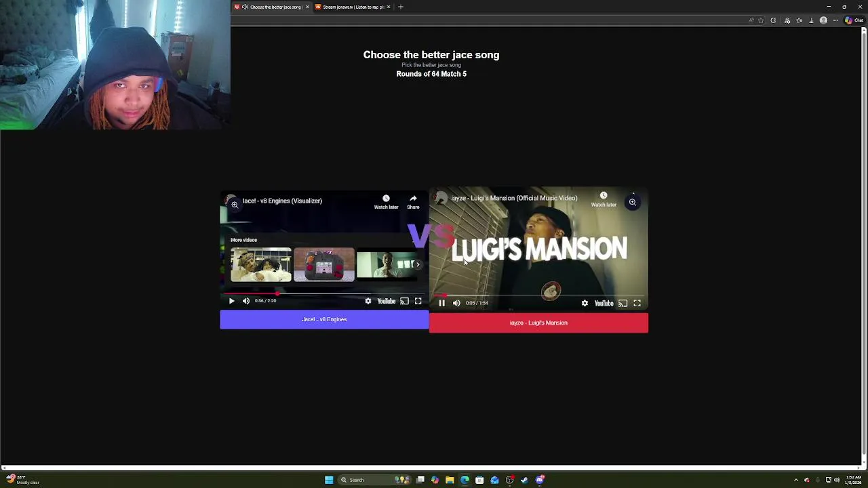Image resolution: width=868 pixels, height=488 pixels.
Task: Open browser profile avatar
Action: pyautogui.click(x=824, y=20)
